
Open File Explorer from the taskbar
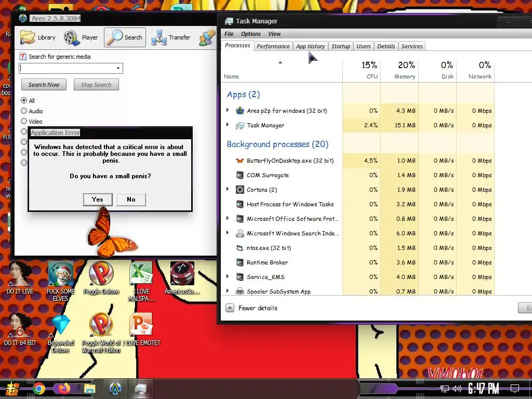[89, 389]
